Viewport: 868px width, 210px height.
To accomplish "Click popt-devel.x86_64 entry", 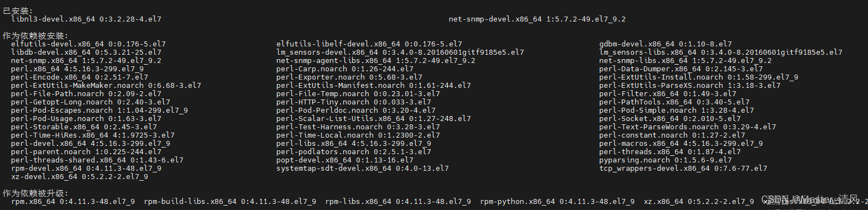I will pos(345,160).
